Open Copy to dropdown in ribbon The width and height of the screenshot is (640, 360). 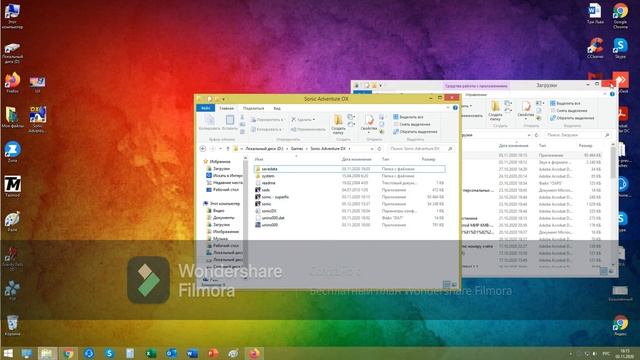[267, 129]
